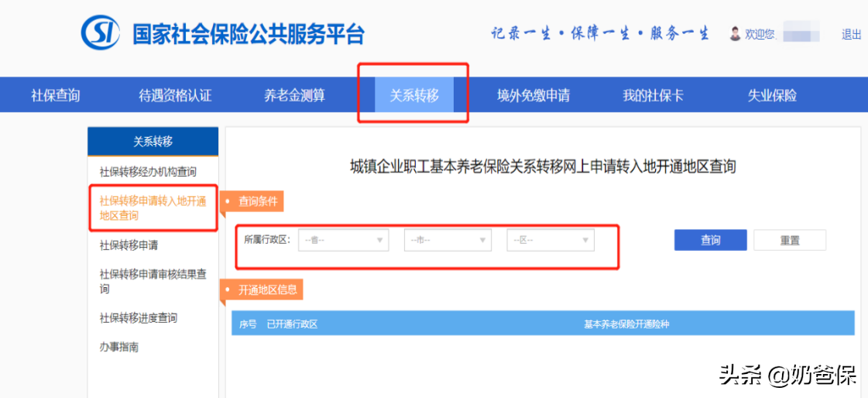This screenshot has width=868, height=398.
Task: Open 社保转移经办机构查询 in the sidebar
Action: (x=148, y=172)
